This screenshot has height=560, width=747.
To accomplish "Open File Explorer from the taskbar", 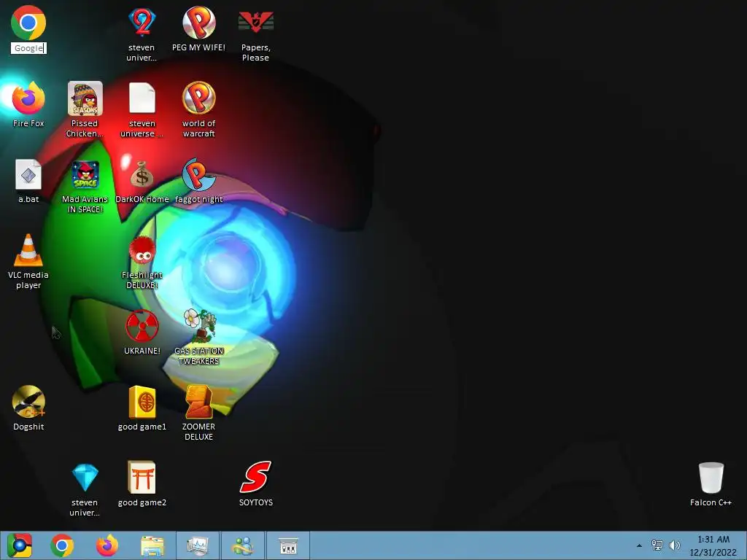I will pyautogui.click(x=152, y=546).
